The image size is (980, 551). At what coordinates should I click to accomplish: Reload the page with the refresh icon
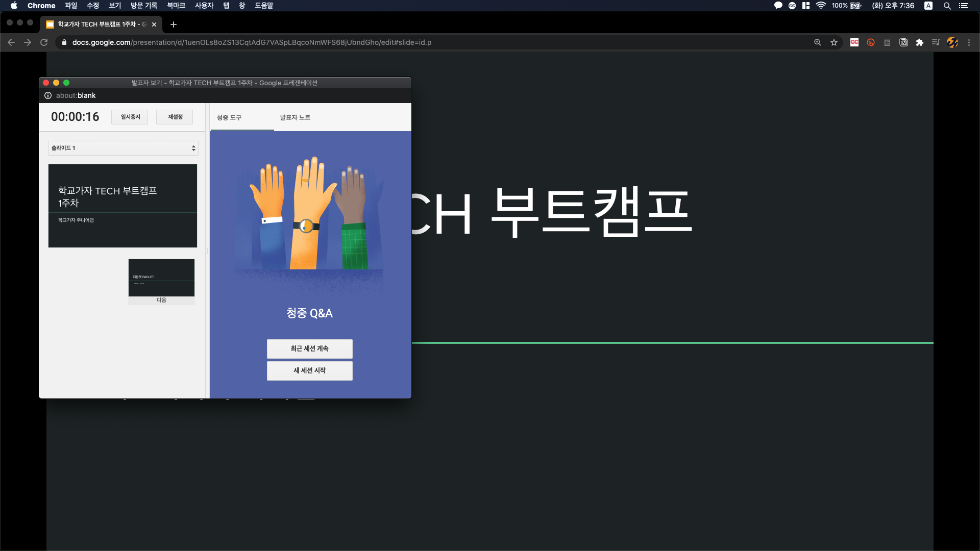click(x=44, y=42)
